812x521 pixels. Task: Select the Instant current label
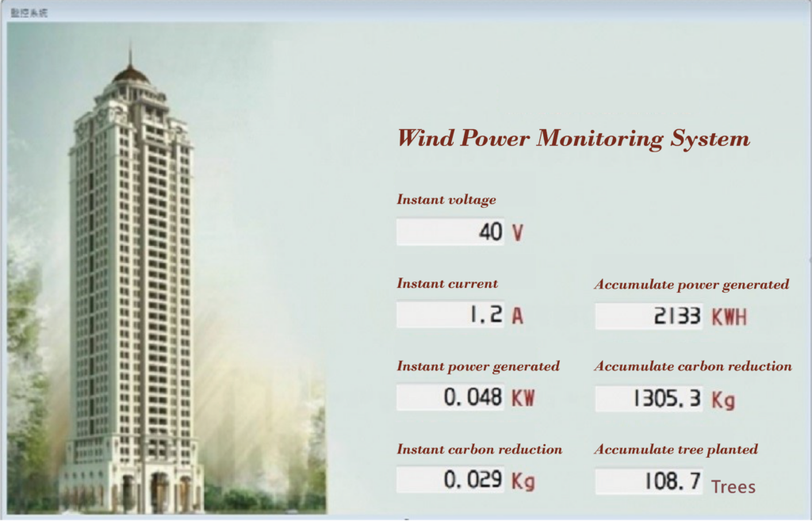(x=447, y=283)
